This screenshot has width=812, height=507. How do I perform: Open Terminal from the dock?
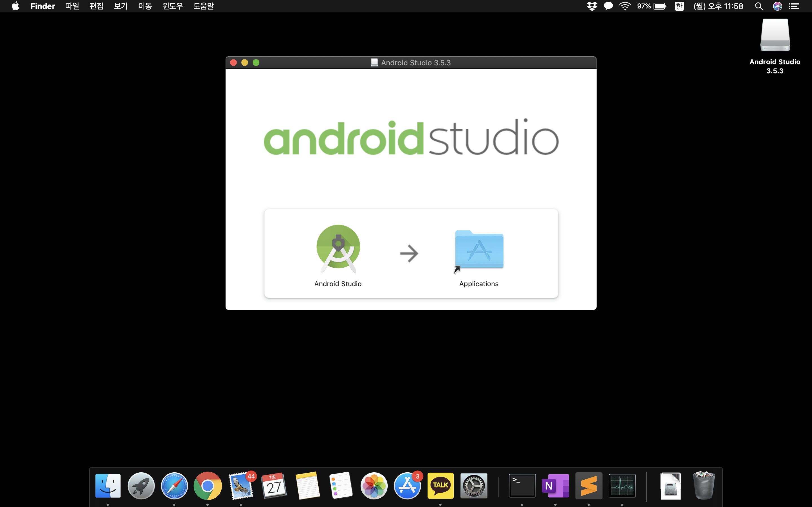(x=522, y=486)
